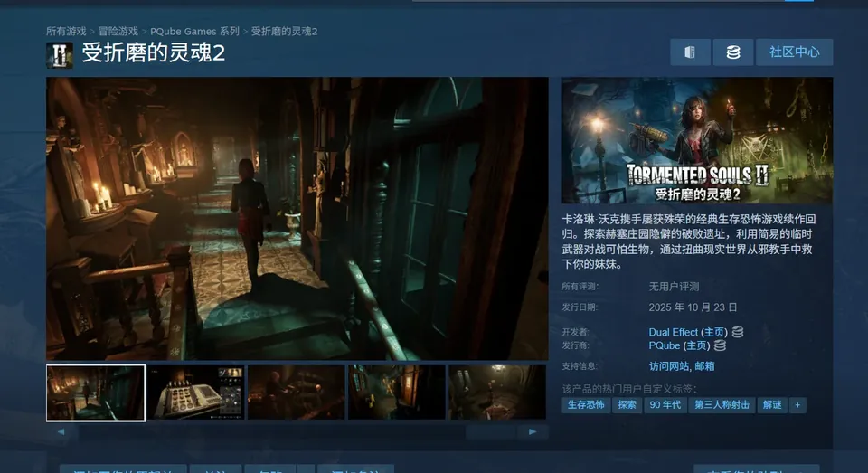868x473 pixels.
Task: Select the 生存恐怖 tag
Action: click(586, 405)
